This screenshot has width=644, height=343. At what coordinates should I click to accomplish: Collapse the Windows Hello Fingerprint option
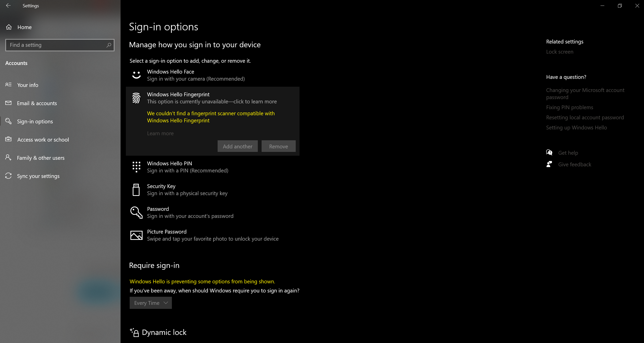point(213,98)
